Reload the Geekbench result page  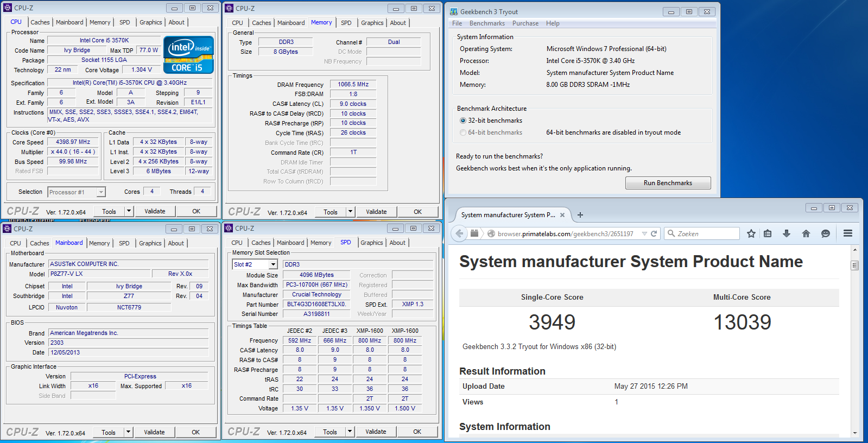point(654,233)
